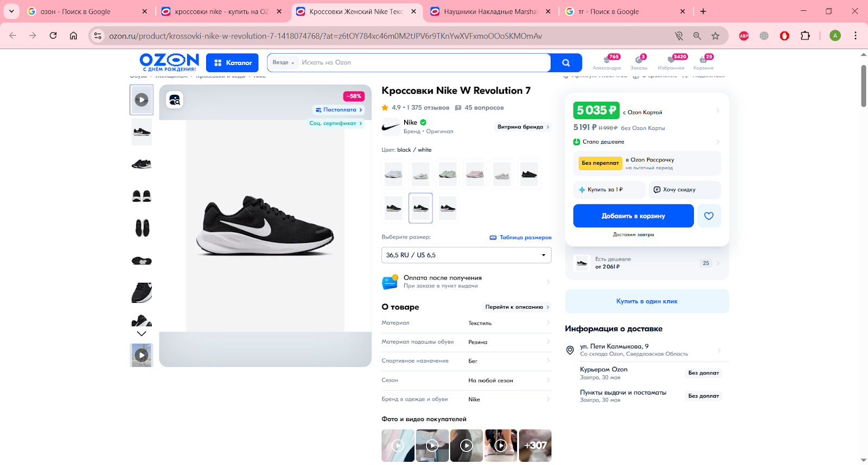868x465 pixels.
Task: Open Соц. сертификат link
Action: [335, 123]
